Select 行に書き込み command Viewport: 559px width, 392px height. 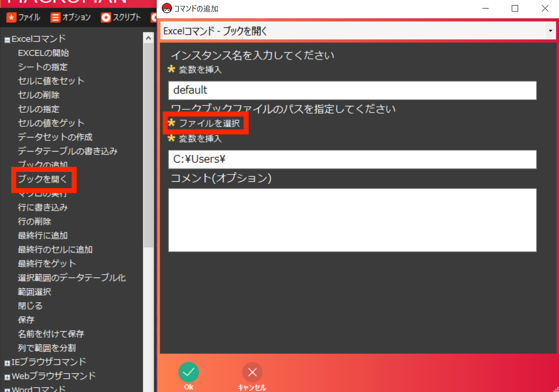43,207
